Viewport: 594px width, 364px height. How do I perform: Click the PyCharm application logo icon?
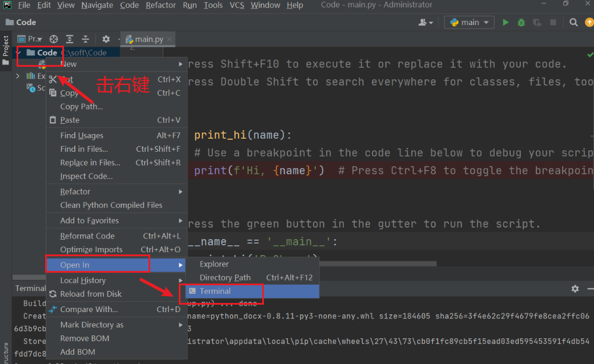7,5
